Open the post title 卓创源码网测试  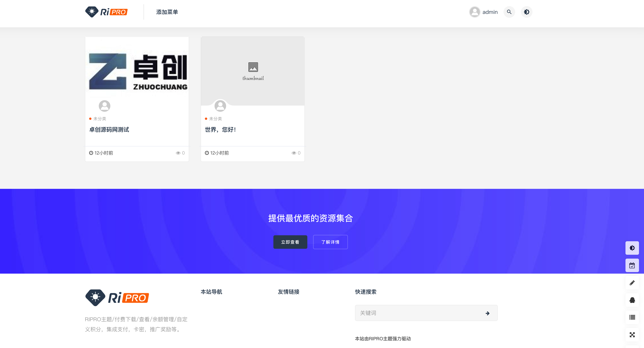tap(109, 129)
